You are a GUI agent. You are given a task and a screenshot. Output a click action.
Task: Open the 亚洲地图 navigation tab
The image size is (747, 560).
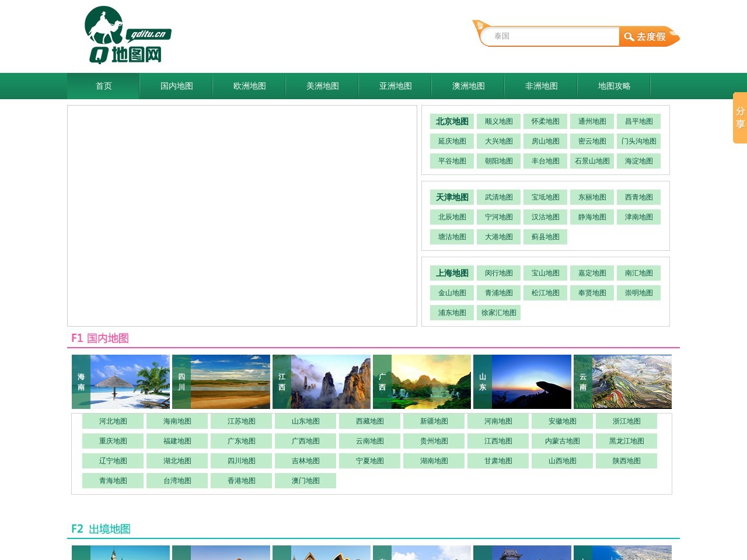pos(395,86)
